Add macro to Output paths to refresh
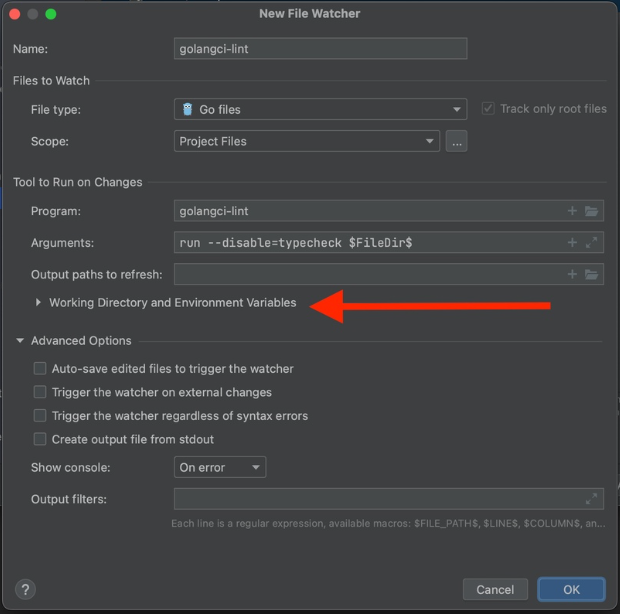 [x=573, y=274]
